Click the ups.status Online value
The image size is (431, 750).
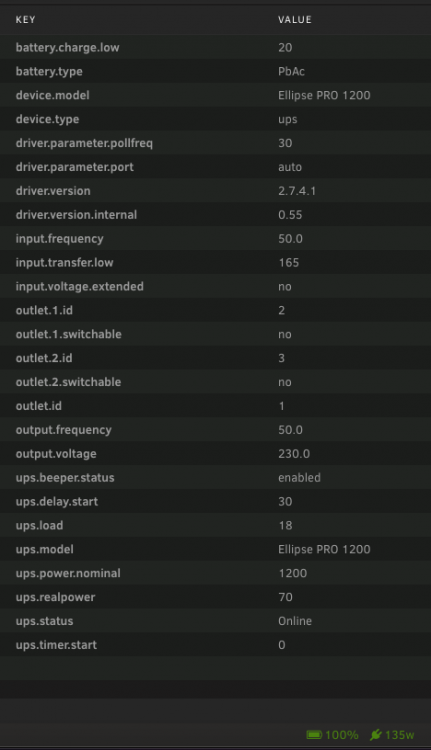295,621
